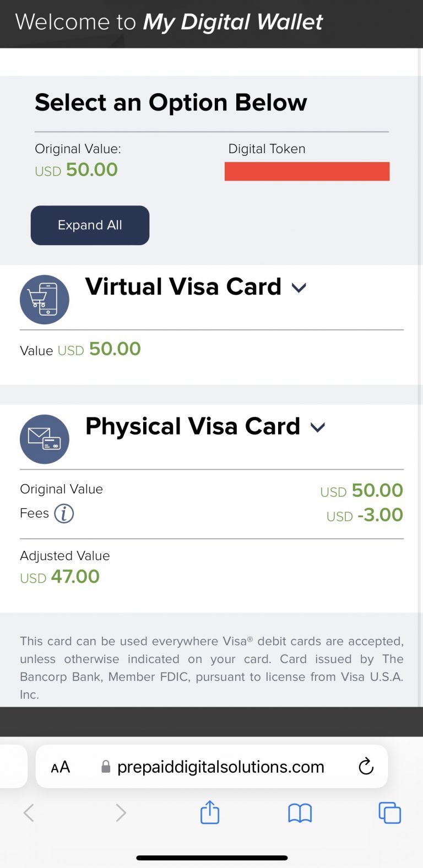Open Safari bookmarks
The image size is (423, 868).
pos(300,812)
